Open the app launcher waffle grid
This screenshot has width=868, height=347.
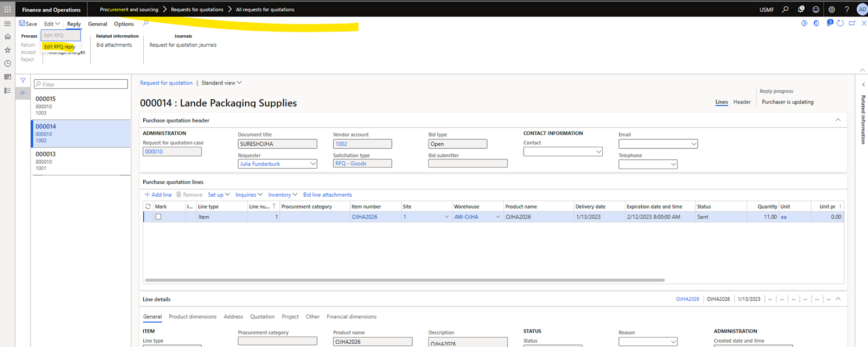(x=8, y=9)
